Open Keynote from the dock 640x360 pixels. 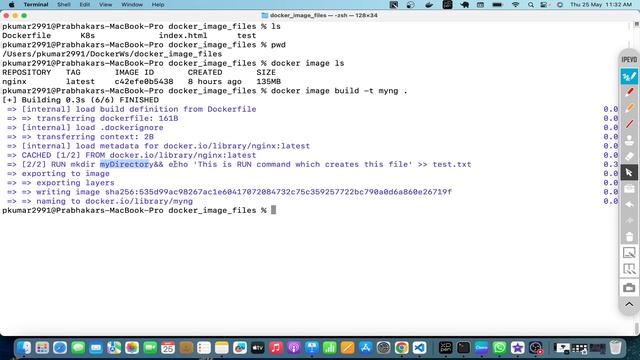click(311, 348)
